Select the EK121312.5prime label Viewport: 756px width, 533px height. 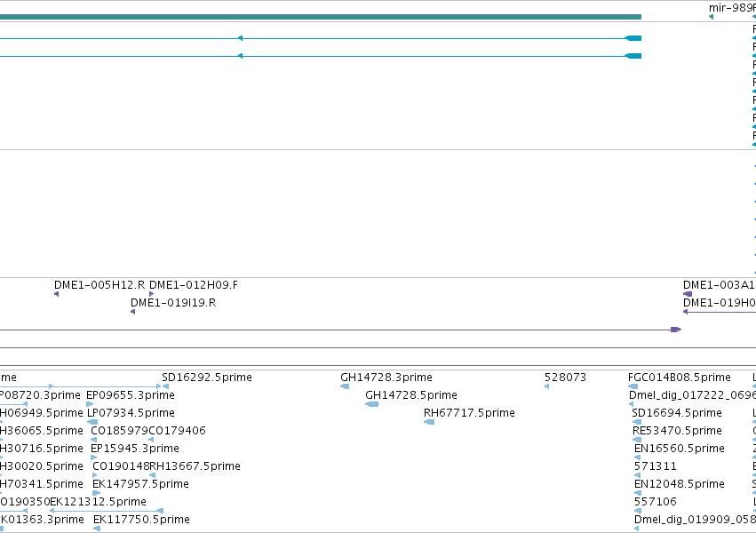[x=98, y=502]
